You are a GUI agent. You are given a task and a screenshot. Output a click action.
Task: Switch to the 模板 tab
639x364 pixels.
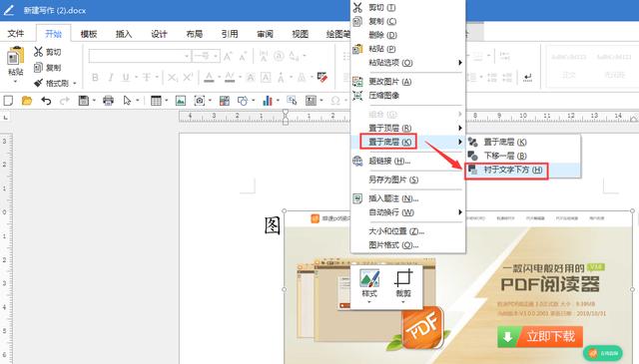(89, 34)
